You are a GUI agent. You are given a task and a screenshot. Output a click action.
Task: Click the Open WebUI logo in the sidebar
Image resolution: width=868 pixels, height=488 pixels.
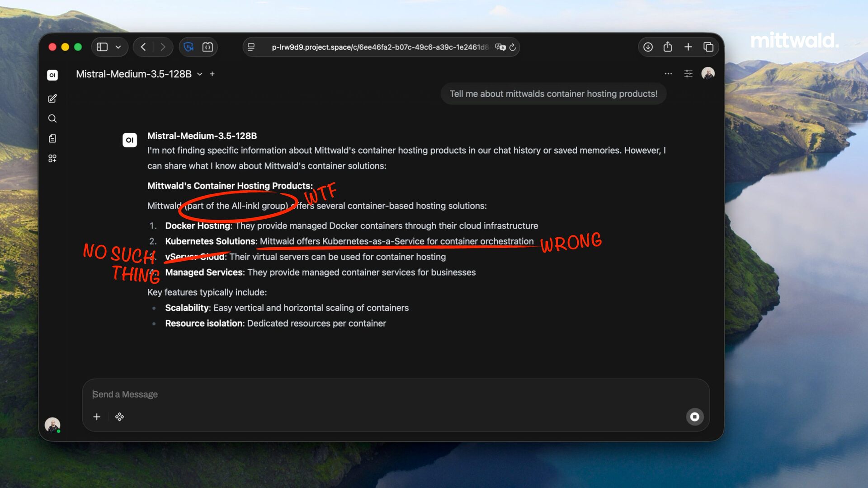click(x=52, y=75)
